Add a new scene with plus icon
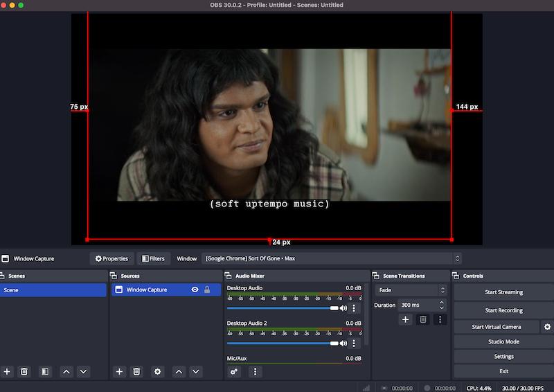Image resolution: width=554 pixels, height=392 pixels. point(7,371)
